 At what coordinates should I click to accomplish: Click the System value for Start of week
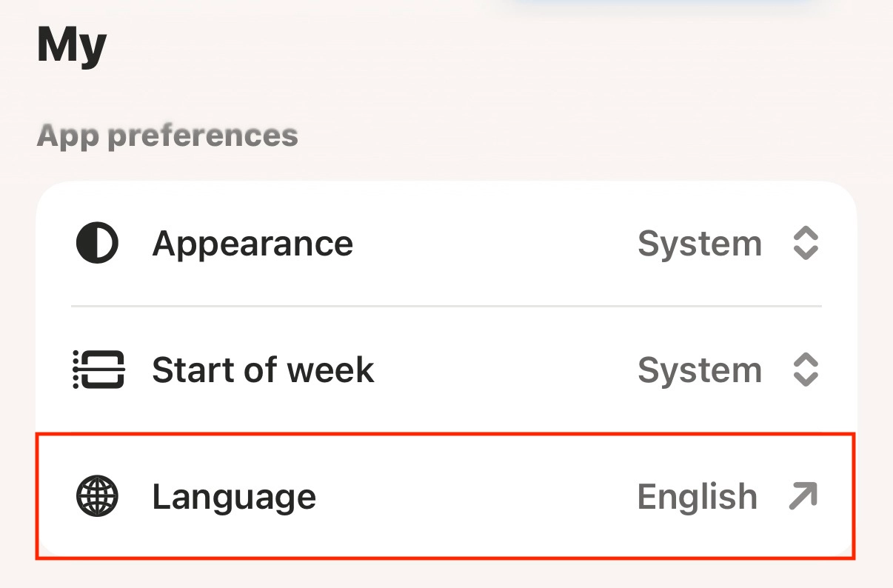(700, 370)
